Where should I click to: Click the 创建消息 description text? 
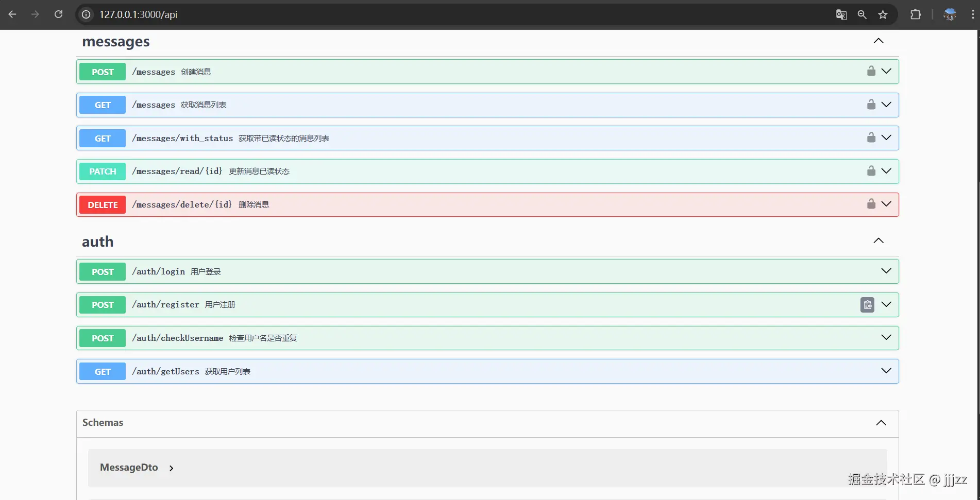tap(196, 72)
